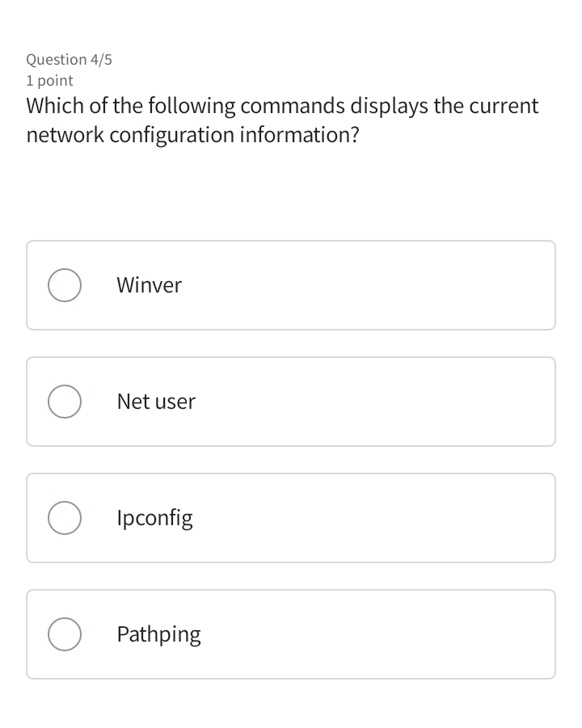Click empty area of Ipconfig option card
Screen dimensions: 582x728
(364, 518)
